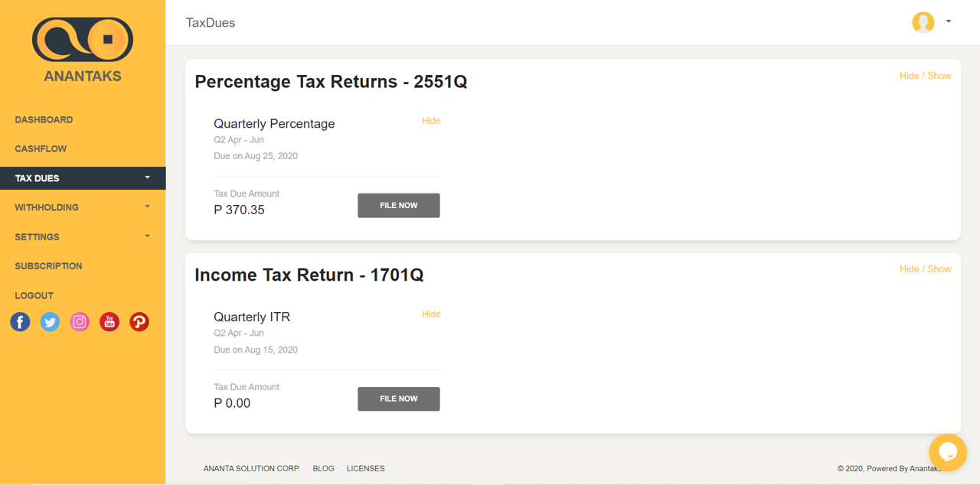Toggle Hide / Show for Income Tax Return
980x485 pixels.
(925, 269)
